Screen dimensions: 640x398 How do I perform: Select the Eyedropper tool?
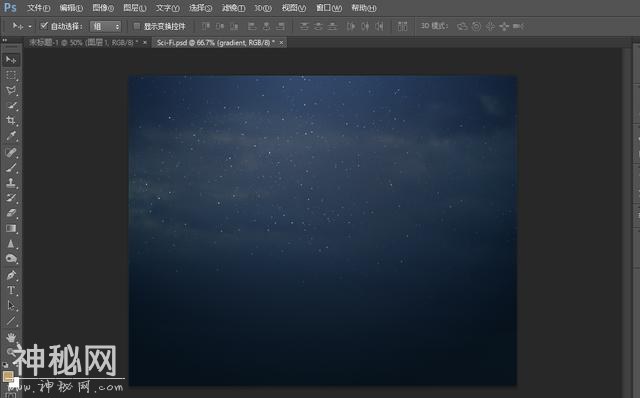coord(11,136)
